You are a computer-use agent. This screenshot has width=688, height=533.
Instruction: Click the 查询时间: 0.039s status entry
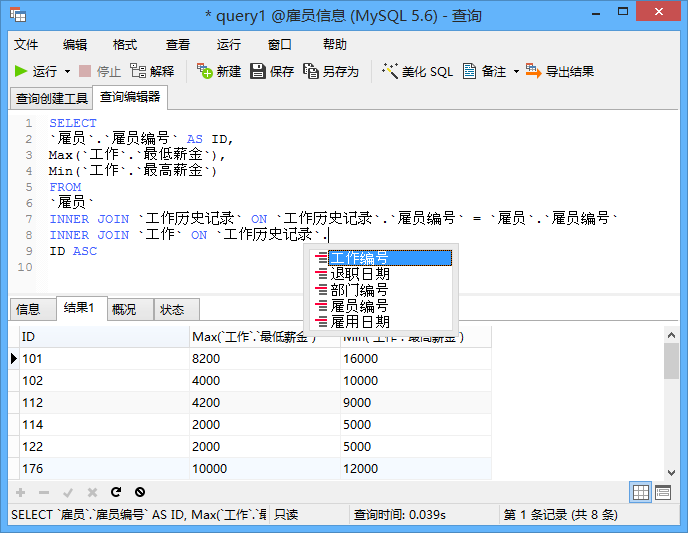pos(400,514)
